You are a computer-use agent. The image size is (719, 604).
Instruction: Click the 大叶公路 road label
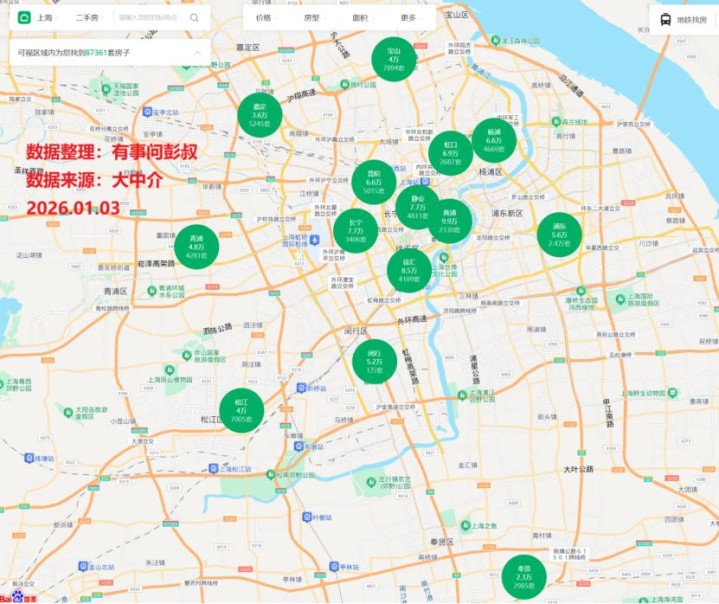[x=578, y=469]
